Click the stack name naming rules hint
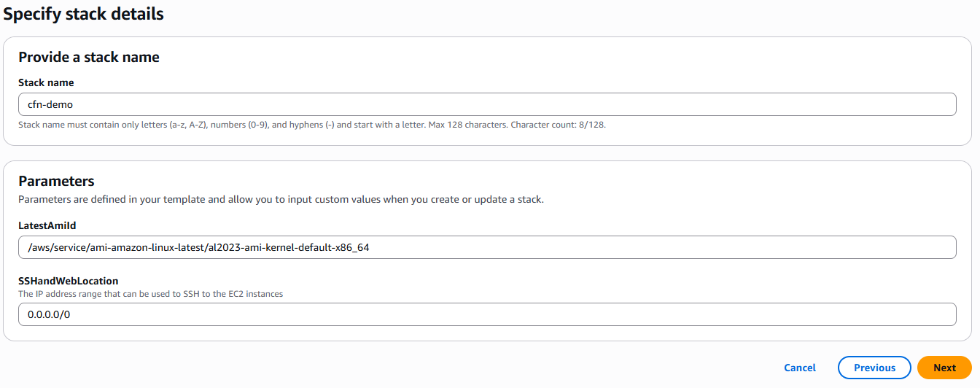Viewport: 980px width, 388px height. (262, 125)
